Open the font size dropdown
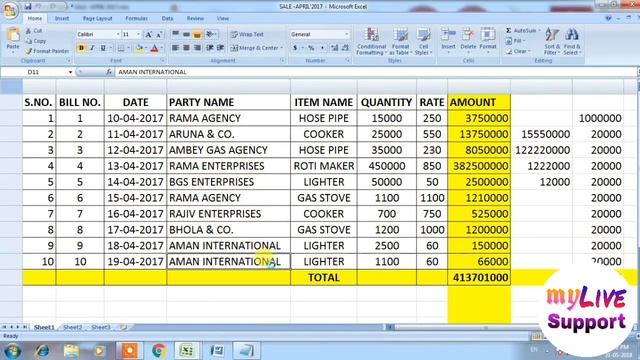 tap(139, 34)
